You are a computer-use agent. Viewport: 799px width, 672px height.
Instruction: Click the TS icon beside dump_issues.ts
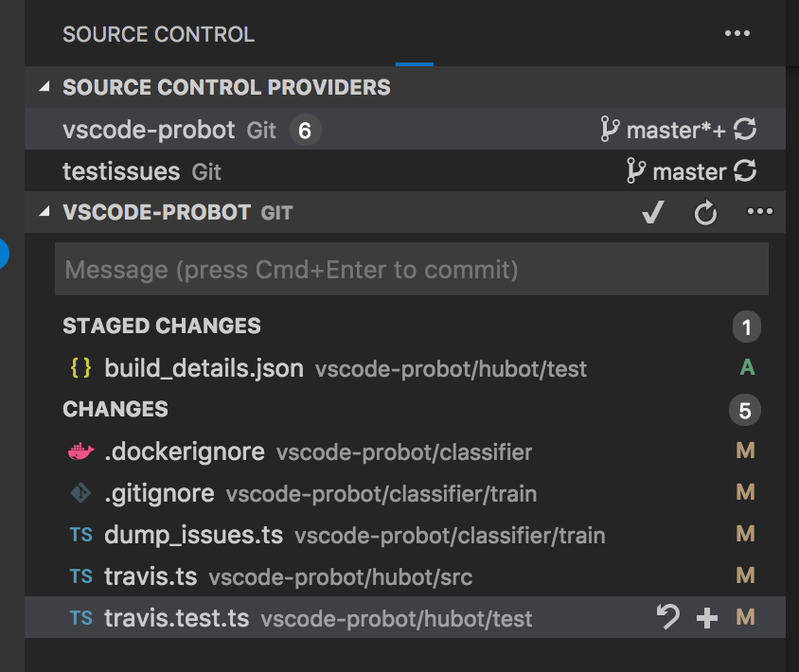(81, 535)
